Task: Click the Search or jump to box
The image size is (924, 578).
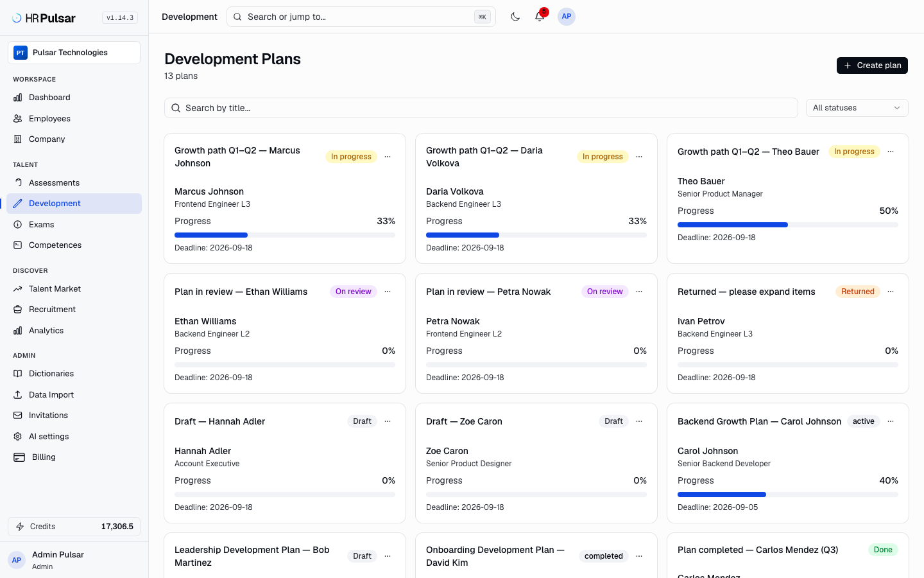Action: tap(361, 17)
